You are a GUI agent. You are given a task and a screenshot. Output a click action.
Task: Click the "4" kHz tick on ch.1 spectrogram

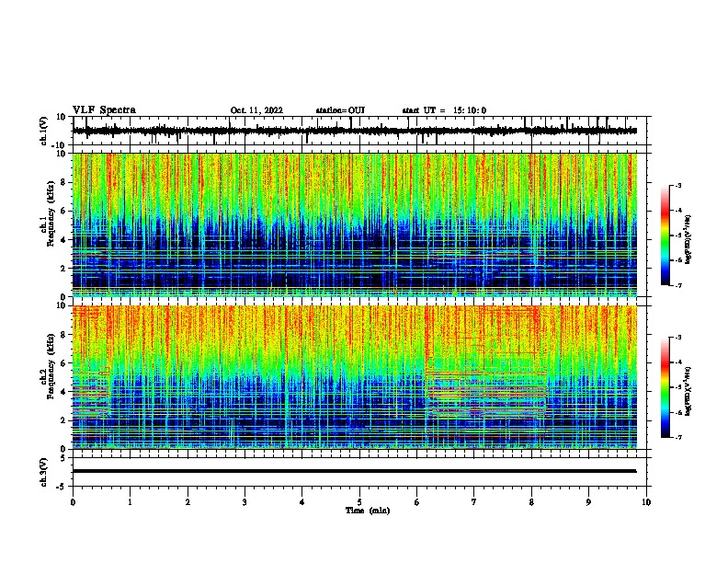coord(64,240)
